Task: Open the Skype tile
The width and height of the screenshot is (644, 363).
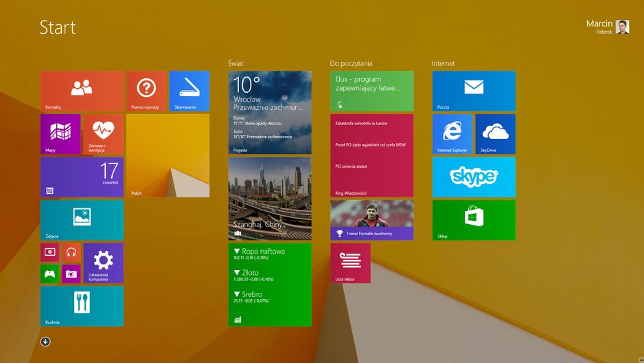Action: point(474,177)
